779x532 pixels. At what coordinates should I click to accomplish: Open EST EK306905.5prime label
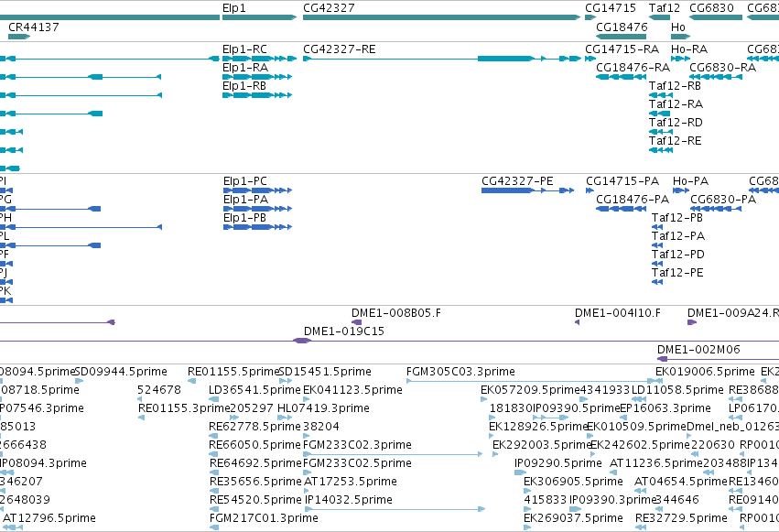point(573,482)
